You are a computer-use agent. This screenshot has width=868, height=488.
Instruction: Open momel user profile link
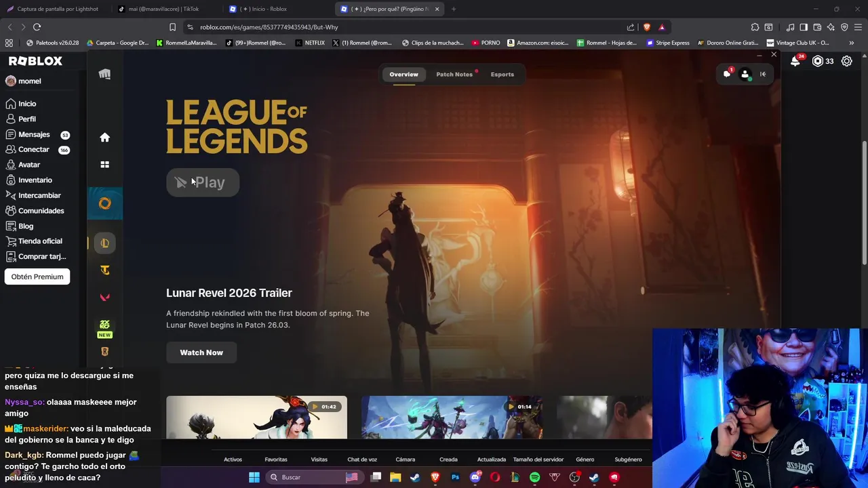(24, 81)
